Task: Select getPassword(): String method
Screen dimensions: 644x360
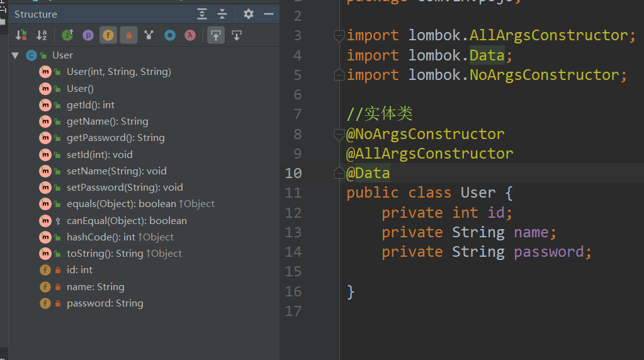Action: (115, 138)
